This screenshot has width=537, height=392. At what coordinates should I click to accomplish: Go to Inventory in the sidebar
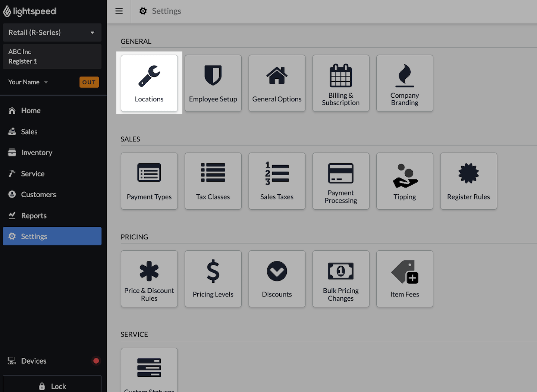37,153
